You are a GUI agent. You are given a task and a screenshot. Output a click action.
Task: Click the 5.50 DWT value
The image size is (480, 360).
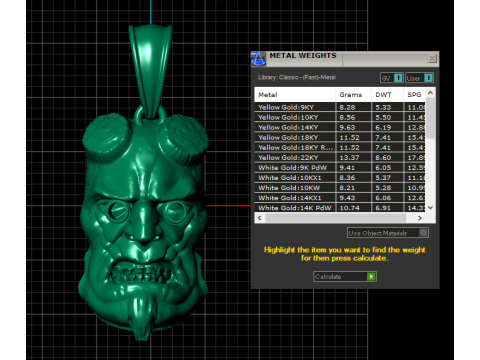coord(383,117)
